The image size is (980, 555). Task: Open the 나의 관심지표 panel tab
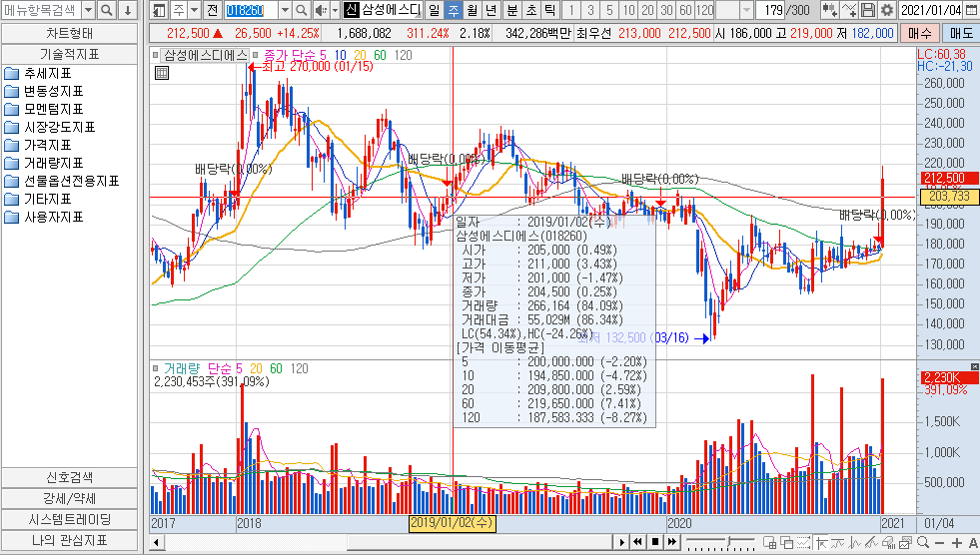coord(69,540)
